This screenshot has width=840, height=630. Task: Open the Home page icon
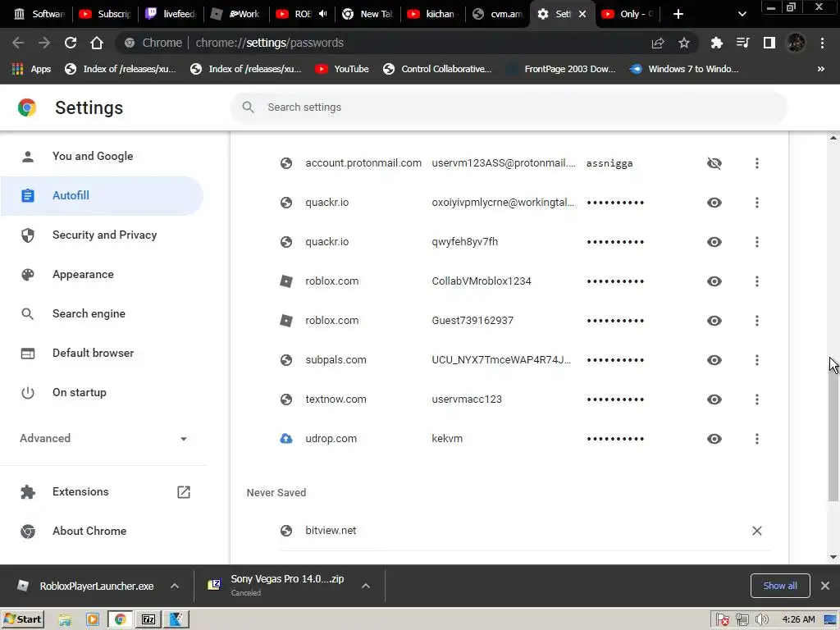tap(97, 43)
